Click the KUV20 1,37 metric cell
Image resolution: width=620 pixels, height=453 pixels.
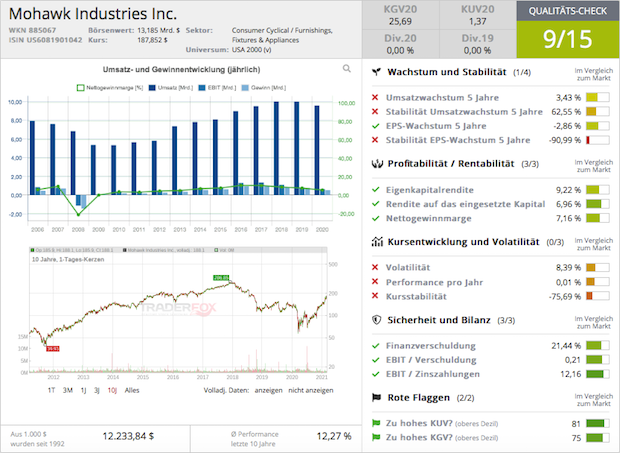point(478,15)
